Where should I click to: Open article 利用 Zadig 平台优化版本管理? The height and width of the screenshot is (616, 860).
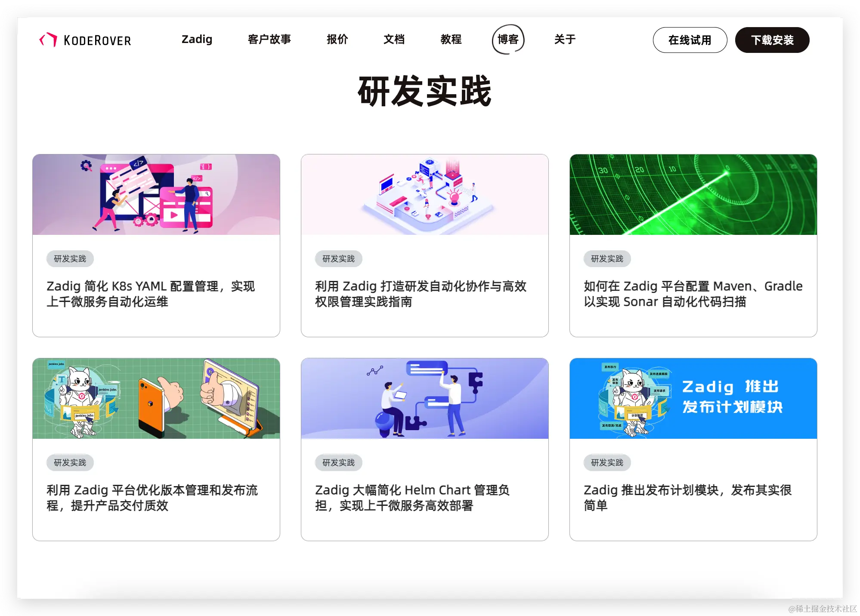[152, 498]
